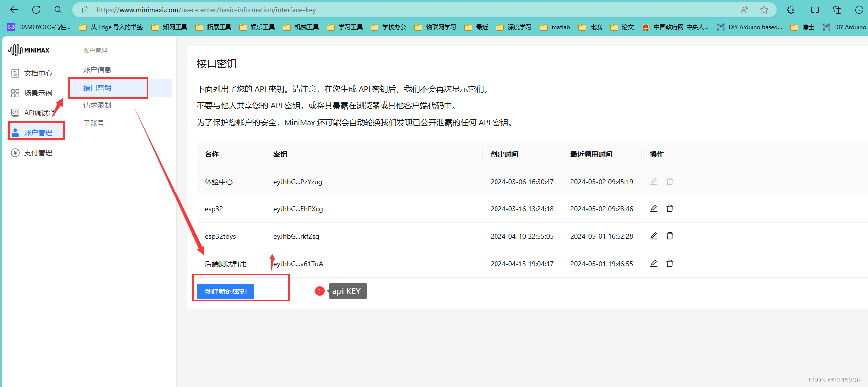Edit the esp32 key name
The image size is (868, 387).
tap(654, 208)
